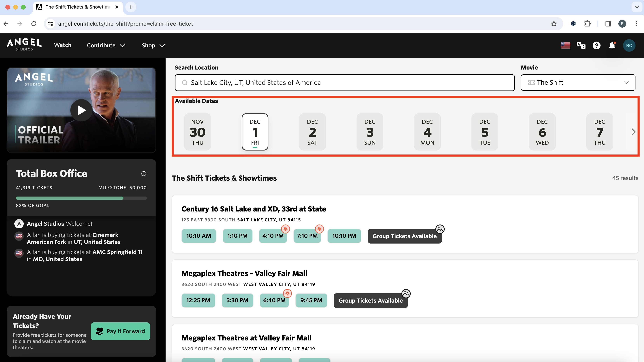Play the official trailer video
Viewport: 644px width, 362px height.
coord(81,110)
